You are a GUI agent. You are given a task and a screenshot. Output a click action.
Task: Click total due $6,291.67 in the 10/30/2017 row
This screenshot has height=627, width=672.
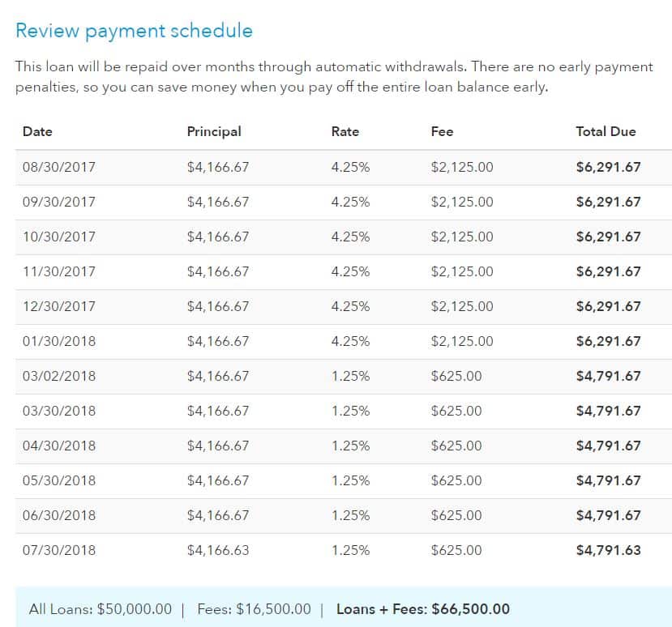point(608,237)
